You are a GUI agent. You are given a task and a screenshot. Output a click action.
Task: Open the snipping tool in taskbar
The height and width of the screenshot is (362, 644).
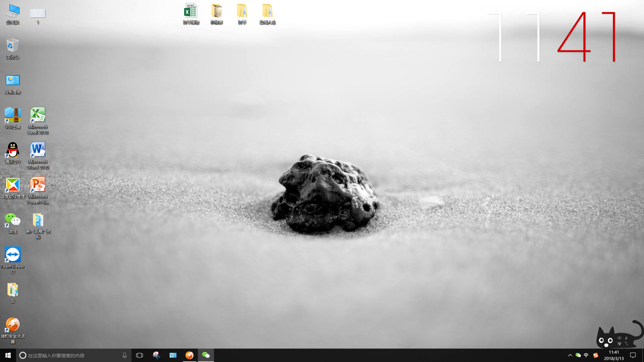pos(156,355)
